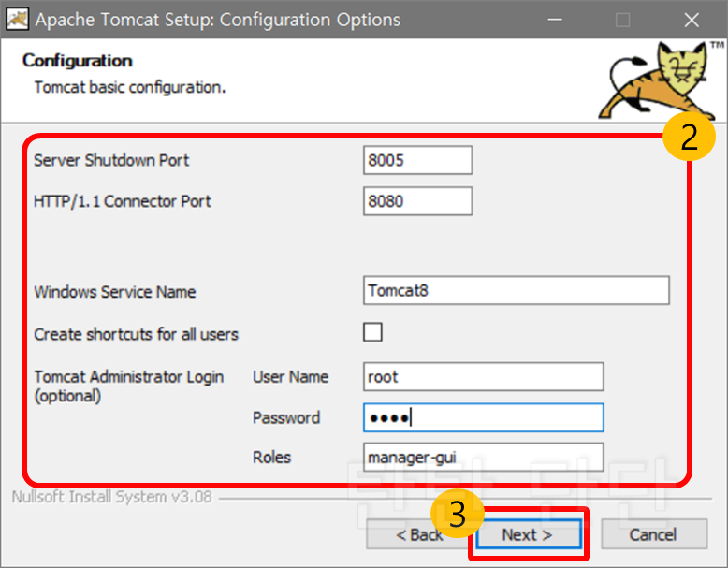Click the Windows Service Name label
This screenshot has width=728, height=568.
pyautogui.click(x=115, y=292)
